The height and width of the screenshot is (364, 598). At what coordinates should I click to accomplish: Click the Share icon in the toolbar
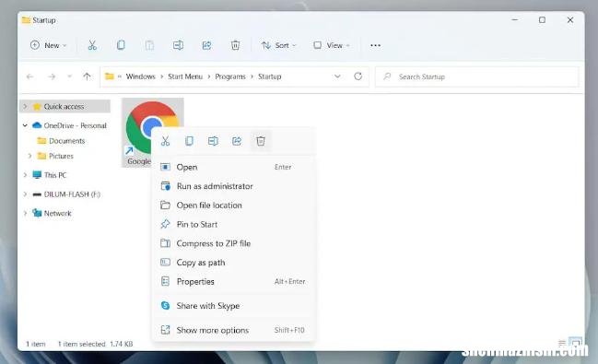pos(206,45)
